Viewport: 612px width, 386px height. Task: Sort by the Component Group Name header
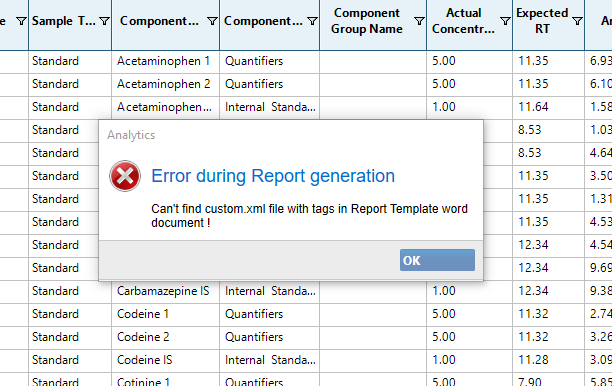[x=367, y=21]
